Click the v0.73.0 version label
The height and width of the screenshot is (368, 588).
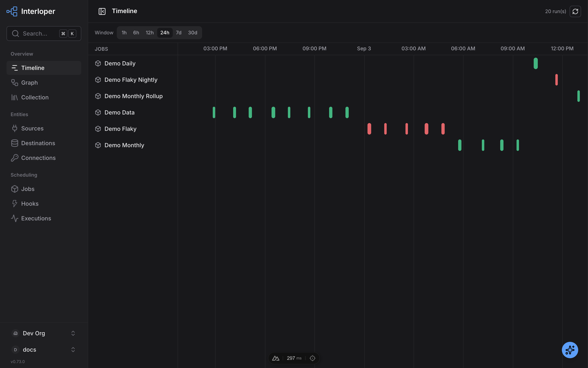pyautogui.click(x=18, y=362)
